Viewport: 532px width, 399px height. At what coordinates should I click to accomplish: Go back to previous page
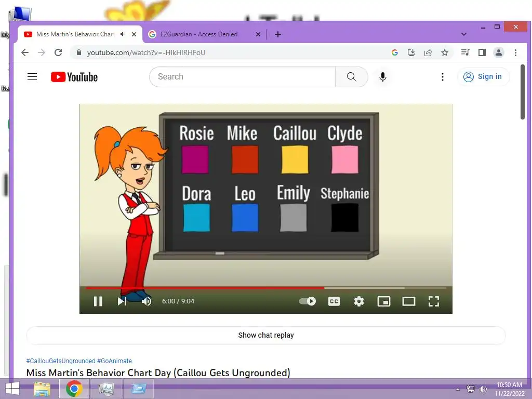25,52
